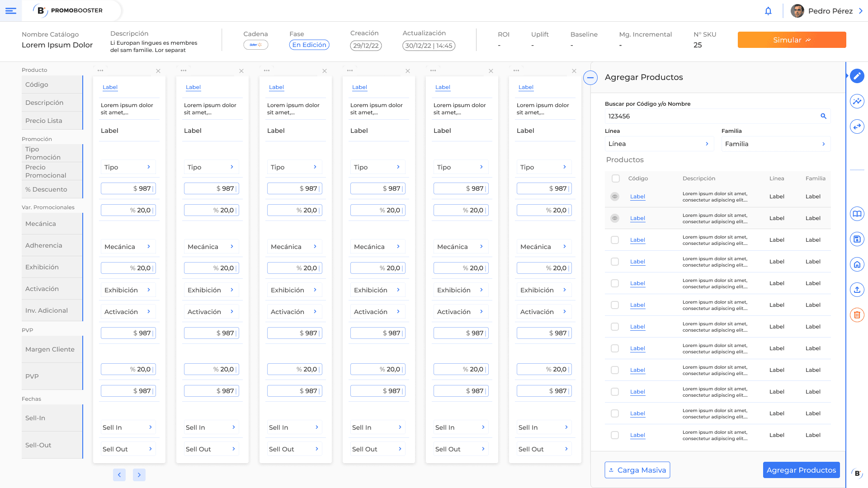Expand the Línea dropdown filter
Viewport: 868px width, 488px height.
(659, 144)
